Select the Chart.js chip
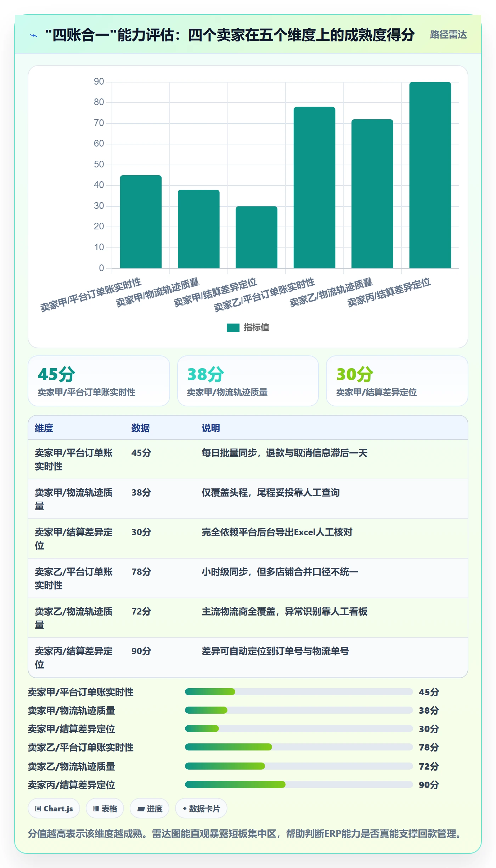 pos(54,809)
